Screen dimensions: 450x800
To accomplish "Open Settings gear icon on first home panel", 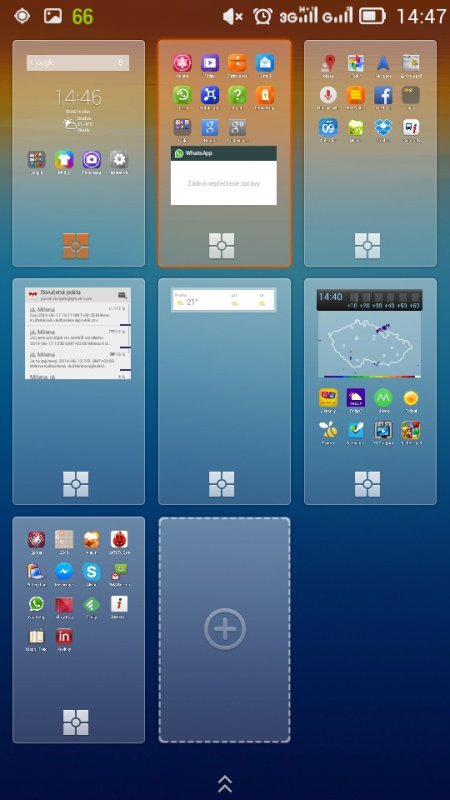I will click(119, 160).
